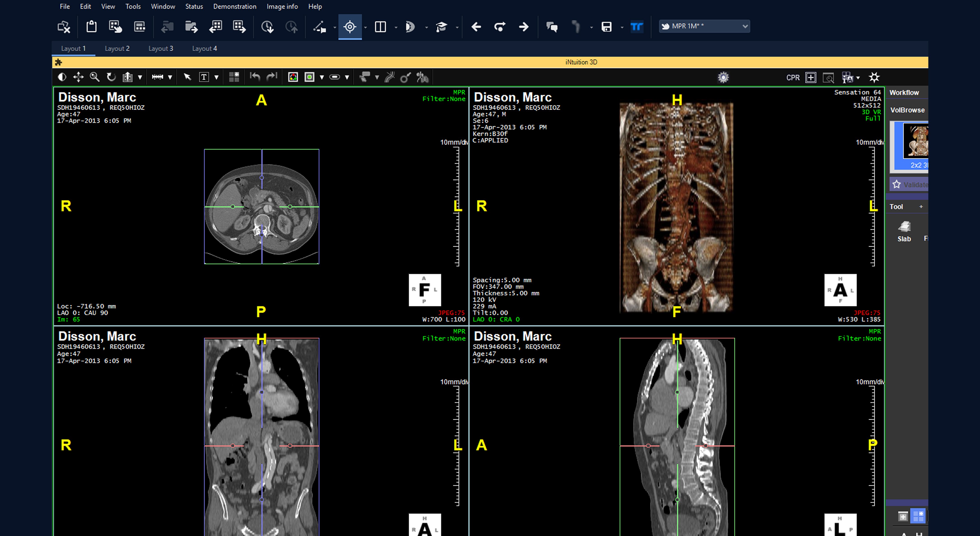Click the CPR button

pyautogui.click(x=793, y=78)
